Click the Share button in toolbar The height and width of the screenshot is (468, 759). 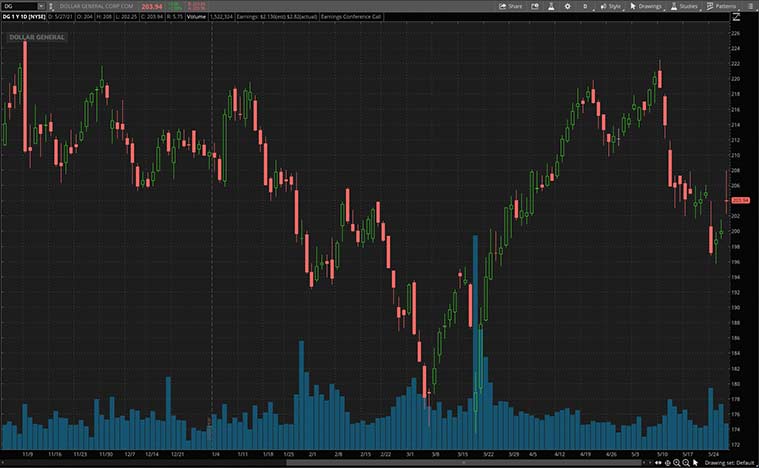pos(511,6)
